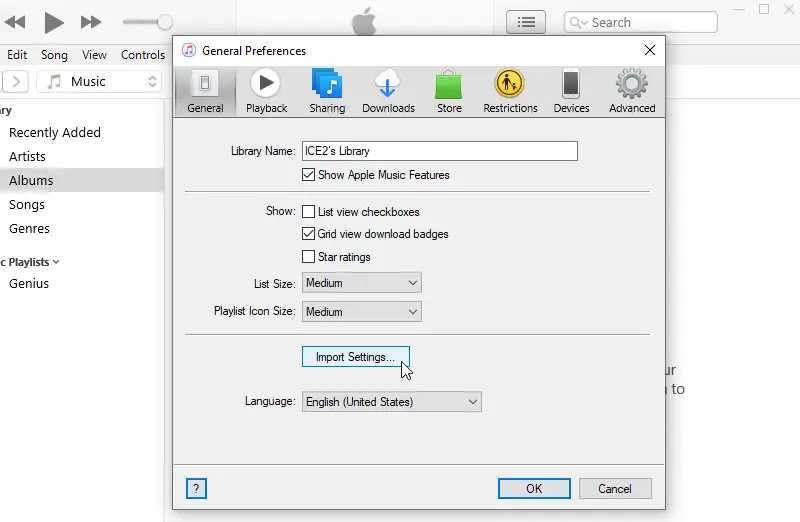
Task: Maximize the iTunes window
Action: click(x=764, y=9)
